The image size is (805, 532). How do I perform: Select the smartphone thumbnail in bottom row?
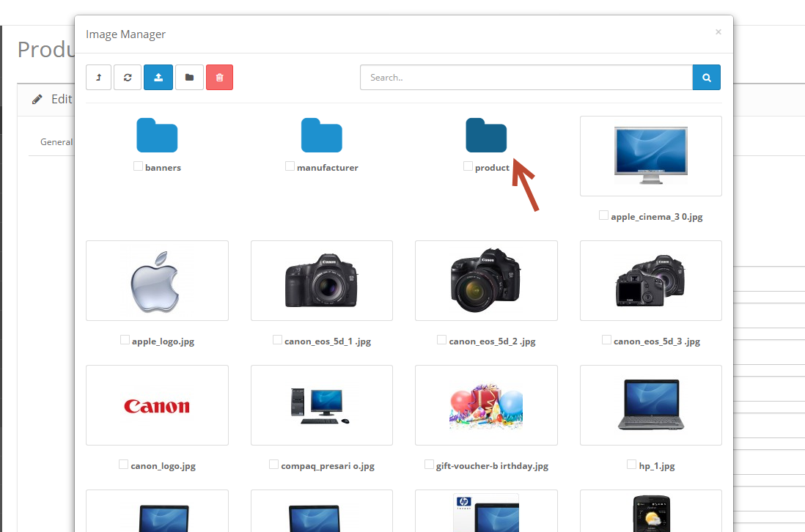[x=651, y=511]
